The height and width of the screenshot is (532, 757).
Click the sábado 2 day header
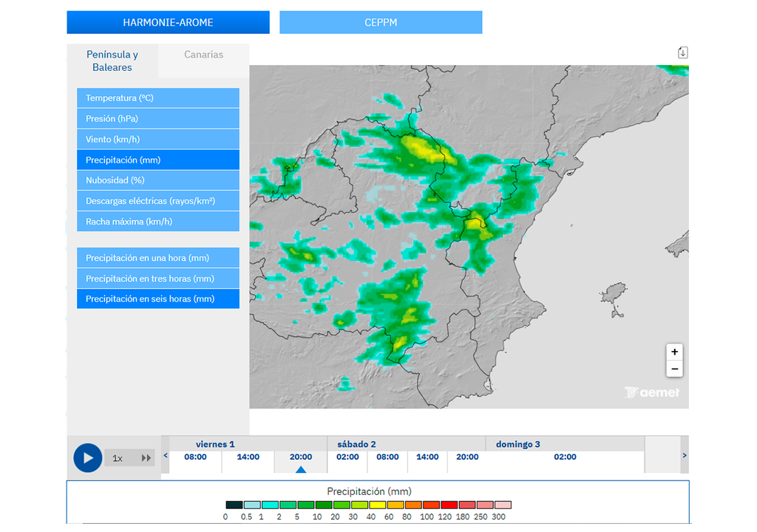[x=356, y=444]
